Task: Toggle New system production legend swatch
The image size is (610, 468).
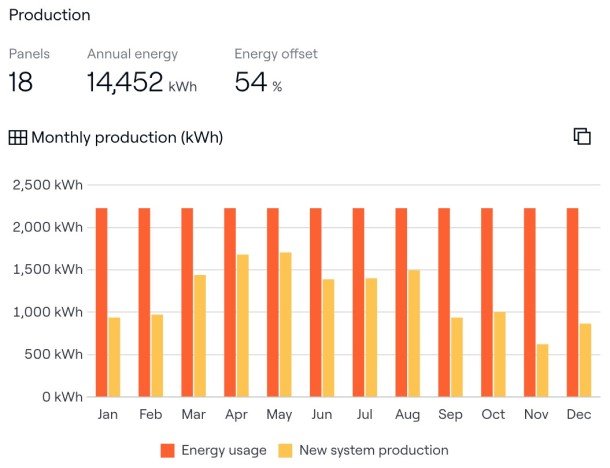Action: 284,451
